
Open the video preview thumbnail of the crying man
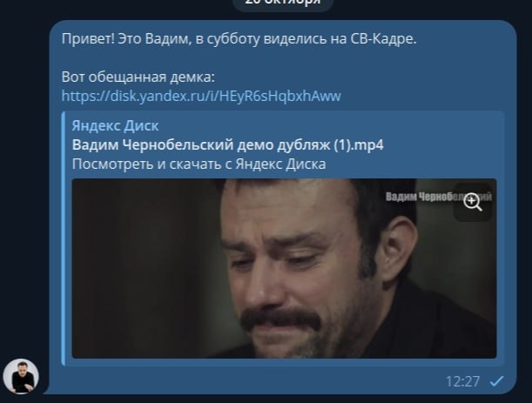[x=285, y=268]
